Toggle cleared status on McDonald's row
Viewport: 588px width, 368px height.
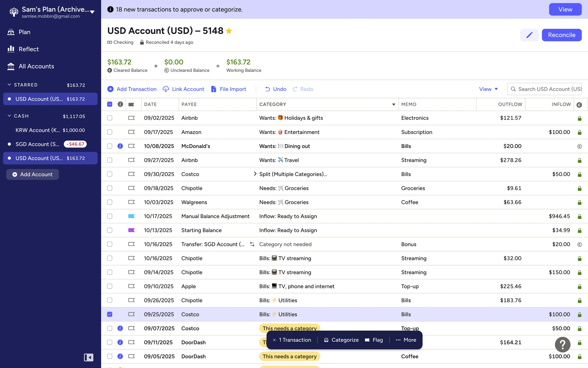(579, 146)
